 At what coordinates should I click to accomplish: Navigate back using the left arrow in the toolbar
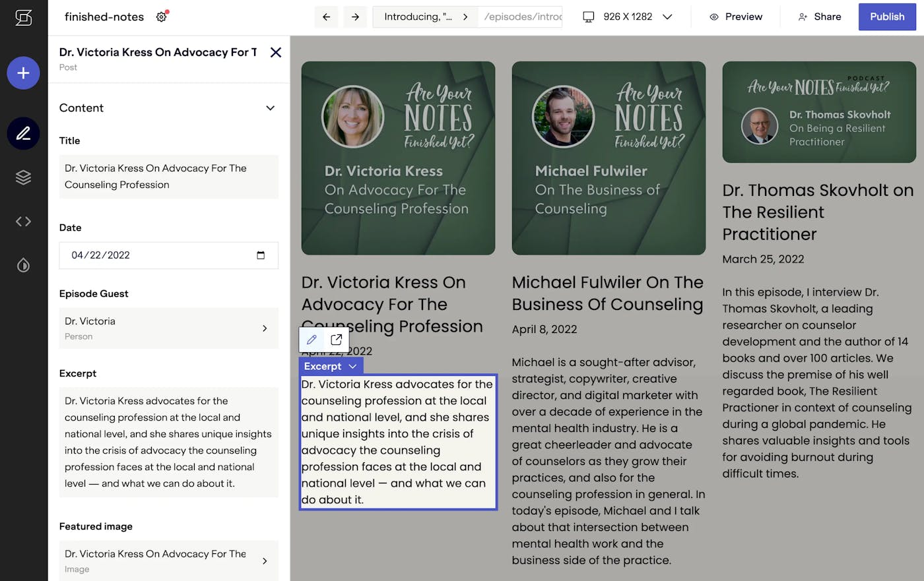coord(326,16)
